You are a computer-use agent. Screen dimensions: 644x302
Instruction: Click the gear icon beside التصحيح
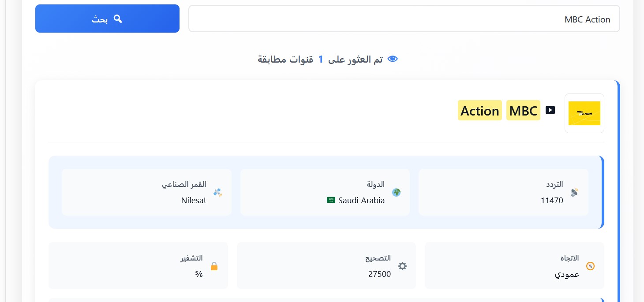(402, 266)
